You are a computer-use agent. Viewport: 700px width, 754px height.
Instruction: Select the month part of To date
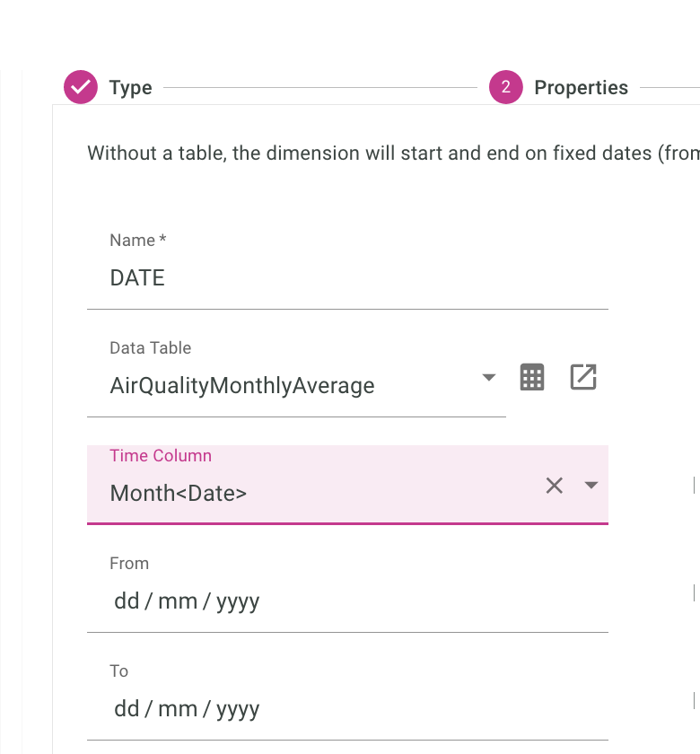point(177,708)
